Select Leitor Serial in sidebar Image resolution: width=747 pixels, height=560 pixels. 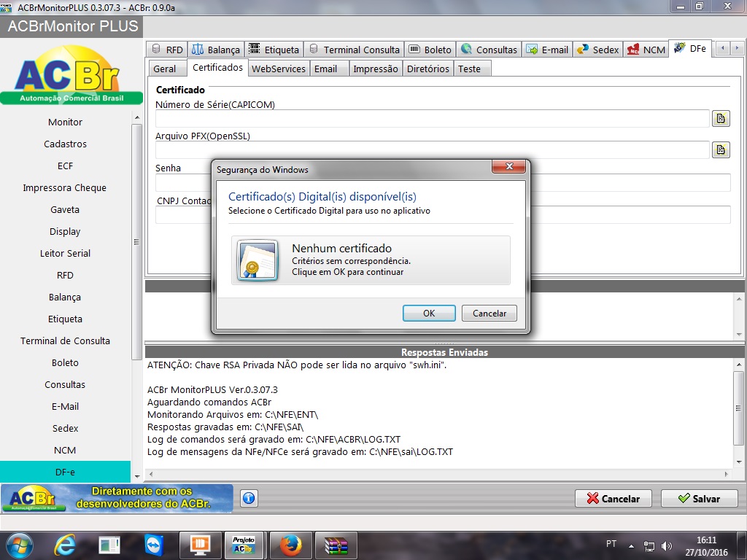tap(65, 253)
